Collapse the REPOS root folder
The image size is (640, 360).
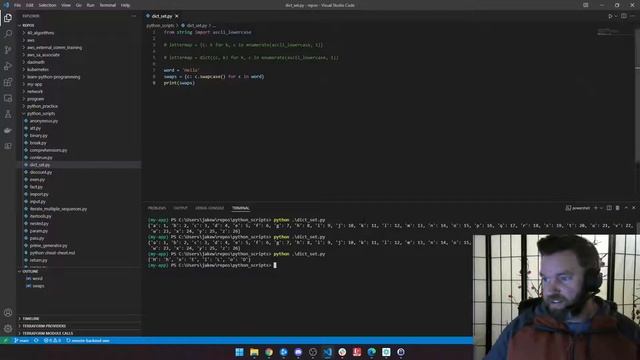28,25
